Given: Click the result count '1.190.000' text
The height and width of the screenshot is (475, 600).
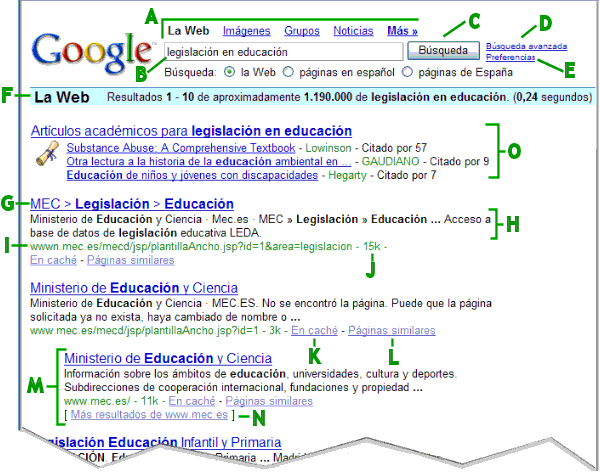Looking at the screenshot, I should click(328, 97).
